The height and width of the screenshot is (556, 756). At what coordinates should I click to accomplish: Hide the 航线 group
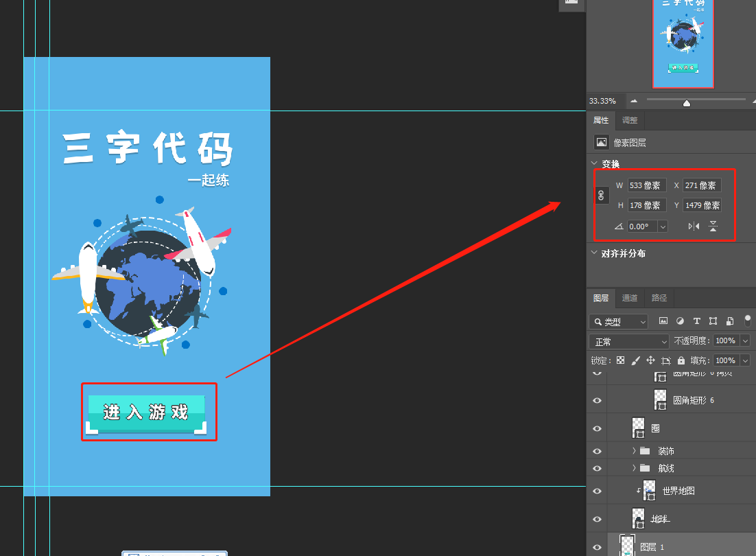click(x=597, y=468)
